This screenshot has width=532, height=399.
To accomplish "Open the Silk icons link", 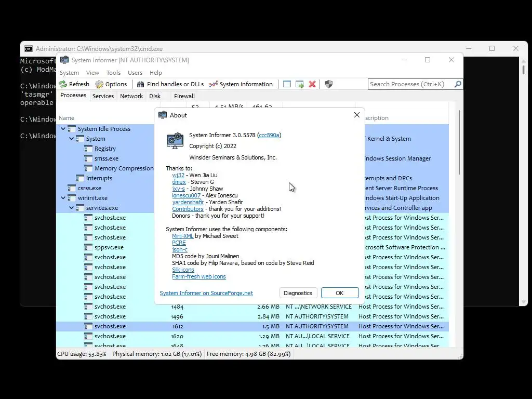I will [x=183, y=270].
